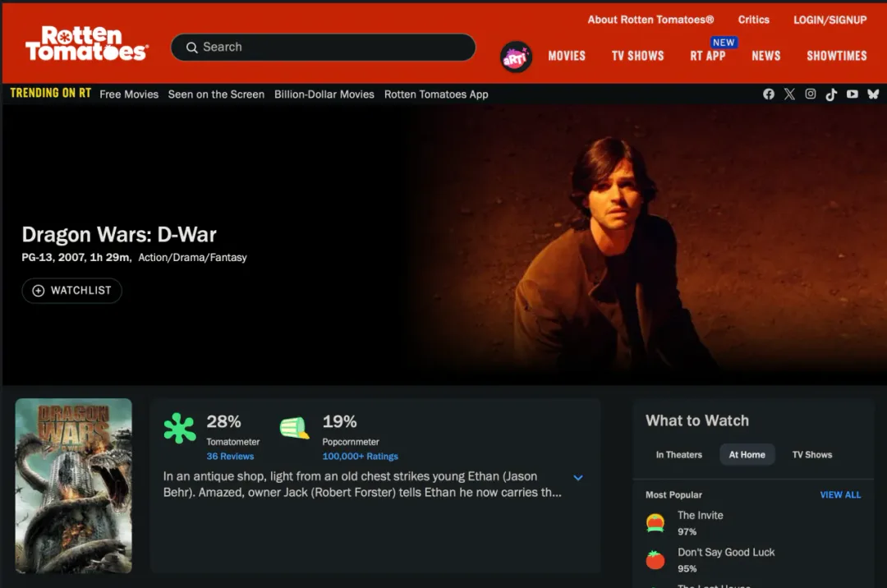Open Seen on the Screen link
Viewport: 887px width, 588px height.
pyautogui.click(x=216, y=94)
